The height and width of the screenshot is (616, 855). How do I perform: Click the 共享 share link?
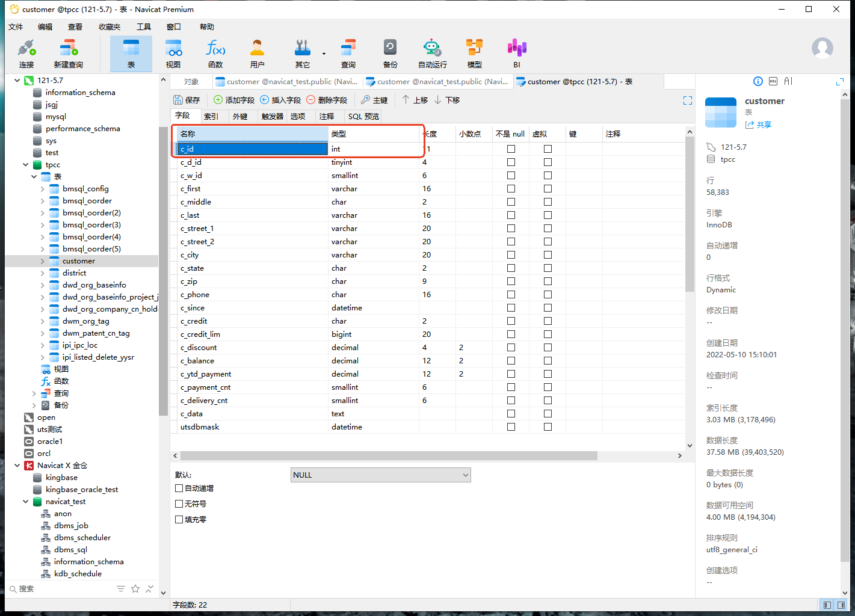[x=758, y=125]
